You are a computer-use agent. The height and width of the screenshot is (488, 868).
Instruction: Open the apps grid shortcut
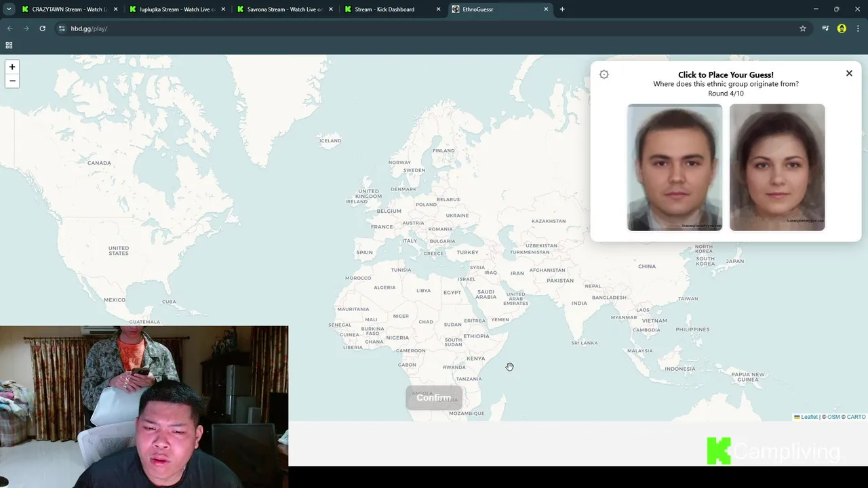[9, 45]
